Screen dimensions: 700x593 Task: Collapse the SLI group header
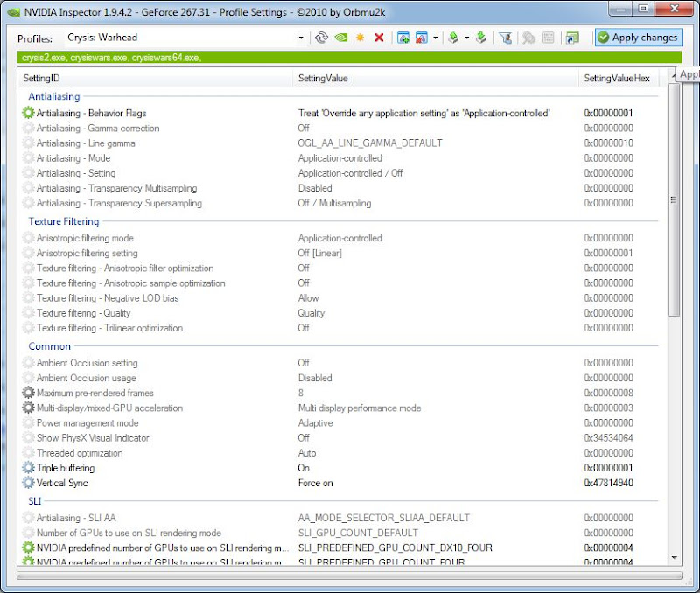[35, 501]
